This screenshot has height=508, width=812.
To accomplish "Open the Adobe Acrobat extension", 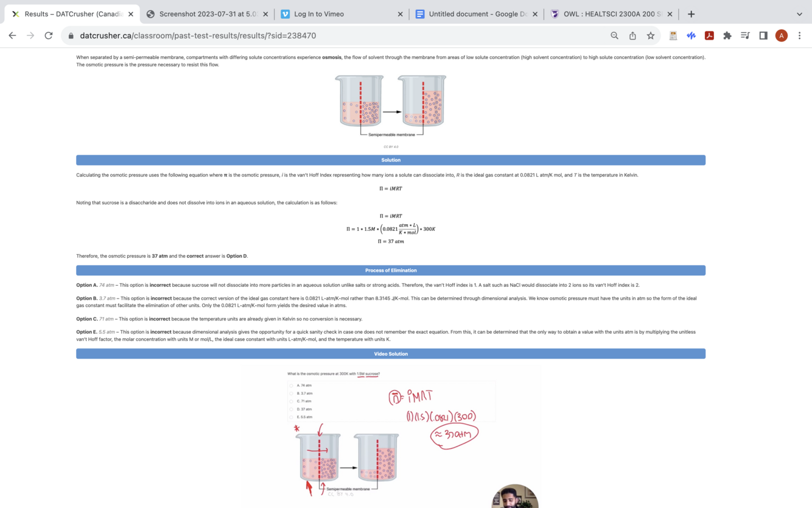I will pyautogui.click(x=709, y=36).
